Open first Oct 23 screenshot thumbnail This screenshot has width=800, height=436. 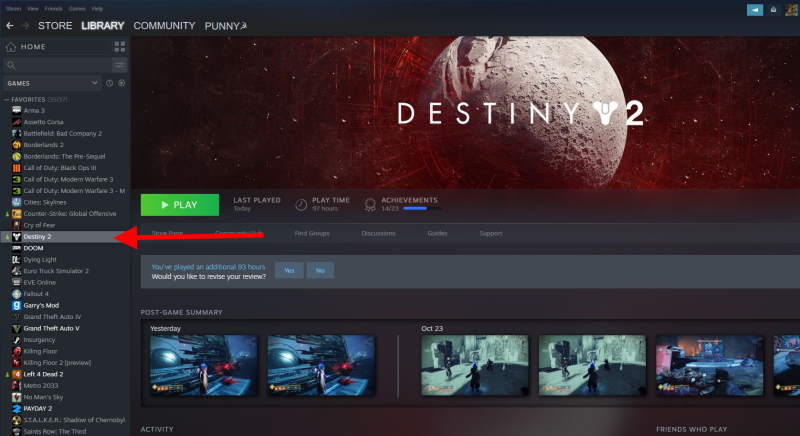pyautogui.click(x=475, y=366)
